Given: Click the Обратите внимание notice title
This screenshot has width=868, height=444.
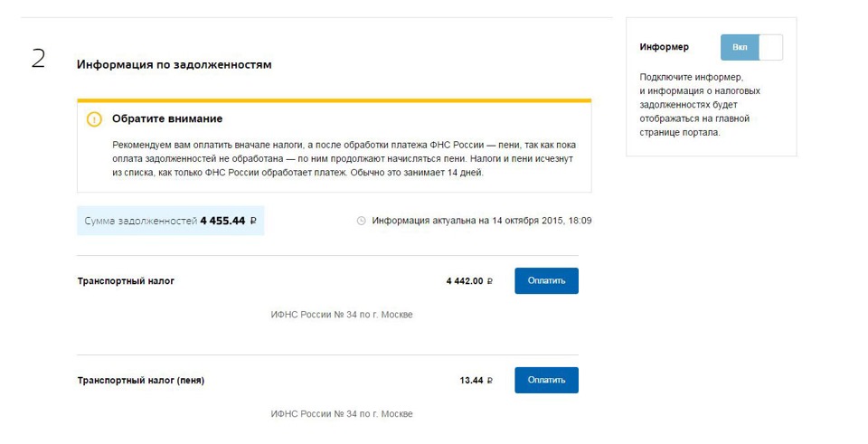Looking at the screenshot, I should (x=167, y=118).
